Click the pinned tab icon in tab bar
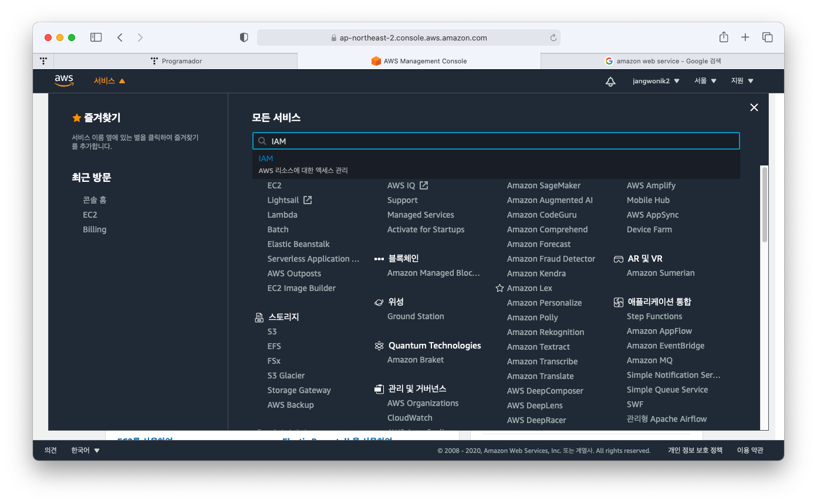This screenshot has height=504, width=817. (x=43, y=60)
